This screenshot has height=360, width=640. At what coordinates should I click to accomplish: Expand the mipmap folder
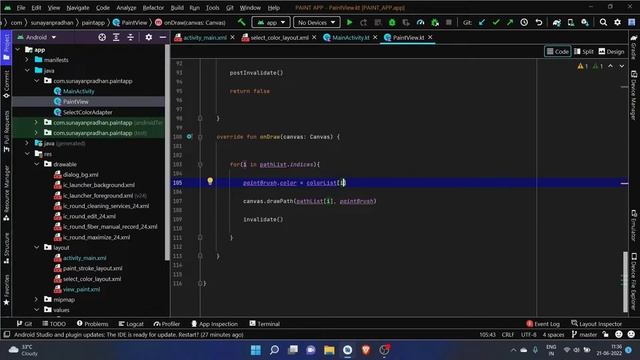36,300
